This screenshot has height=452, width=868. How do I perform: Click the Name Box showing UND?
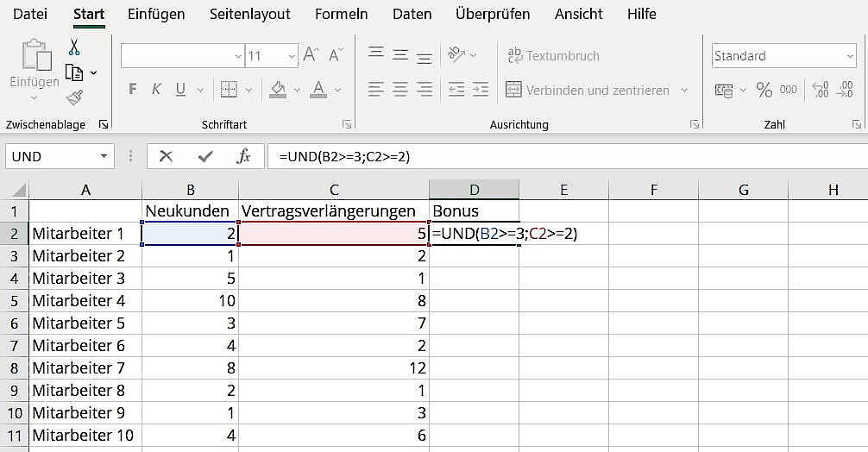51,157
